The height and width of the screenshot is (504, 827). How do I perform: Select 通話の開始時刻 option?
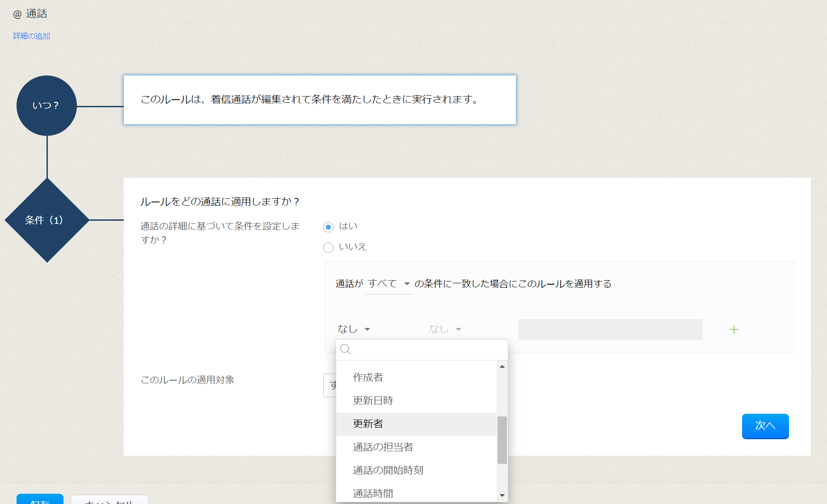point(388,470)
